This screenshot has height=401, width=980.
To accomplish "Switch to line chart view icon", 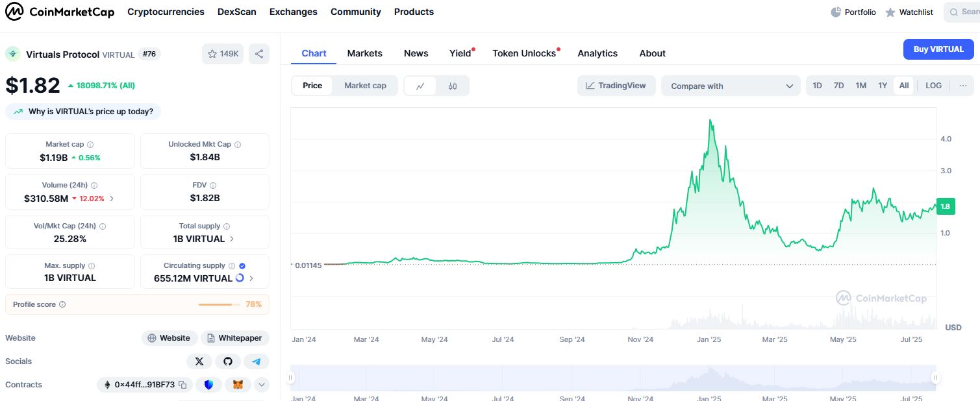I will point(421,86).
